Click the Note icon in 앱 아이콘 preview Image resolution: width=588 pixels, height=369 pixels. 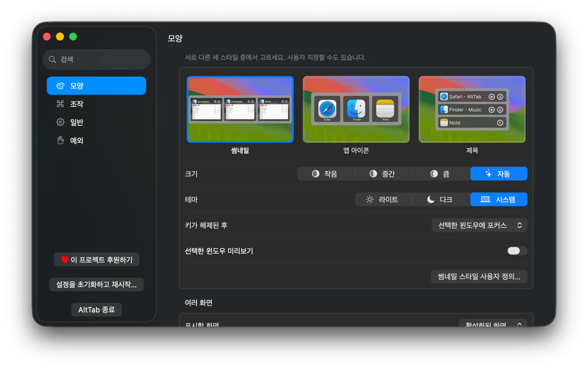385,109
